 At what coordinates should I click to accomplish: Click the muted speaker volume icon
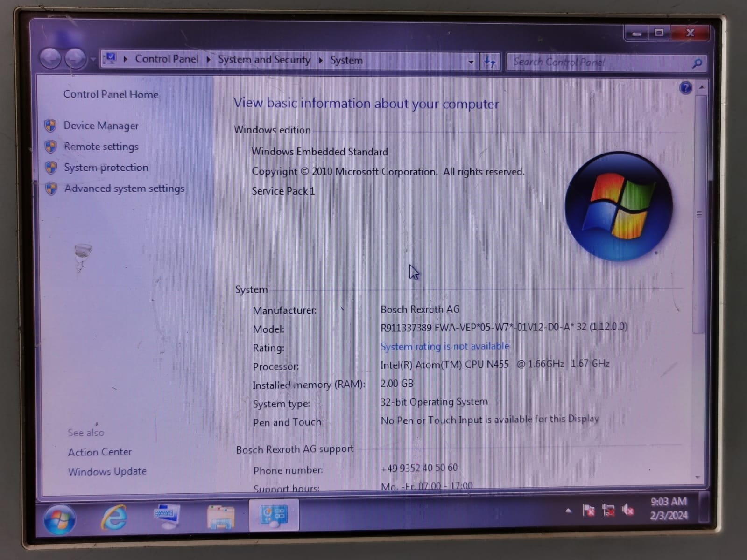(628, 511)
